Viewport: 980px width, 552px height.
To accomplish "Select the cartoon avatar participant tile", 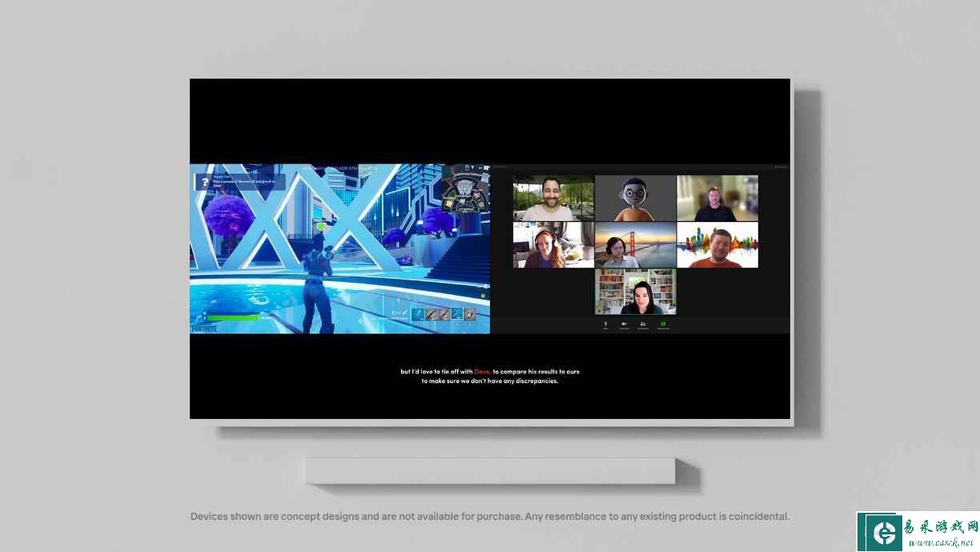I will (x=635, y=199).
